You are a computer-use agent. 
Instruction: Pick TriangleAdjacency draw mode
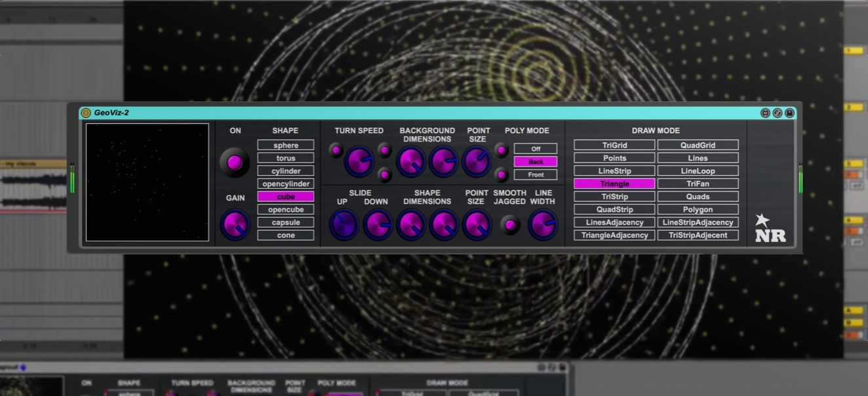pos(614,235)
